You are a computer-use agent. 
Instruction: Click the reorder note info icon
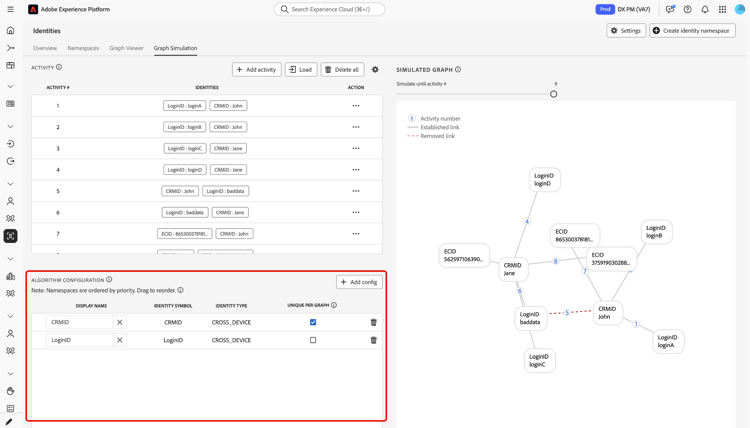click(x=180, y=290)
